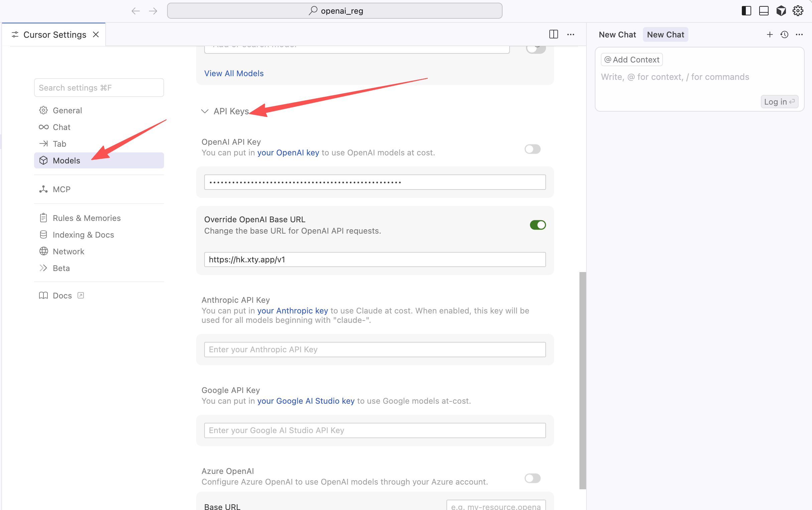Toggle the primary sidebar layout icon

[746, 11]
